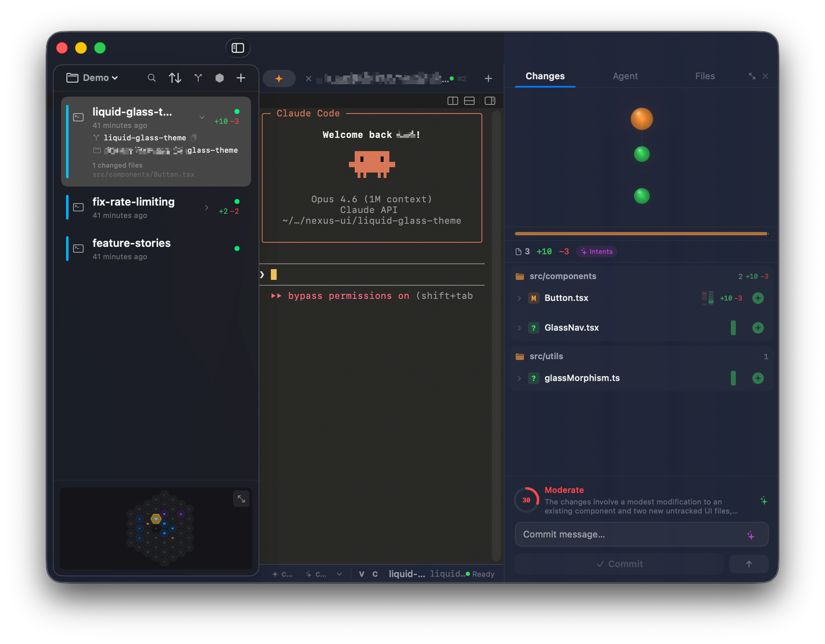Click the 'c' status bar item

(x=375, y=574)
